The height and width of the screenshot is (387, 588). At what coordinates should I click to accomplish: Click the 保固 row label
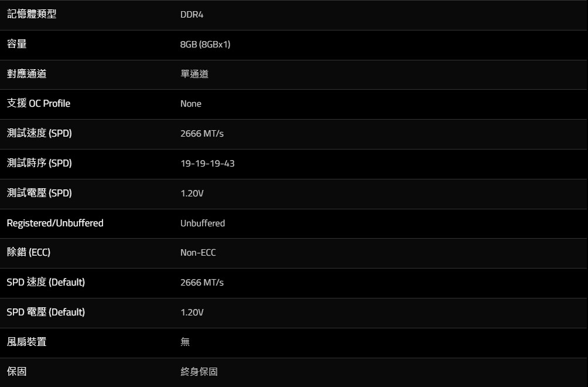tap(16, 372)
